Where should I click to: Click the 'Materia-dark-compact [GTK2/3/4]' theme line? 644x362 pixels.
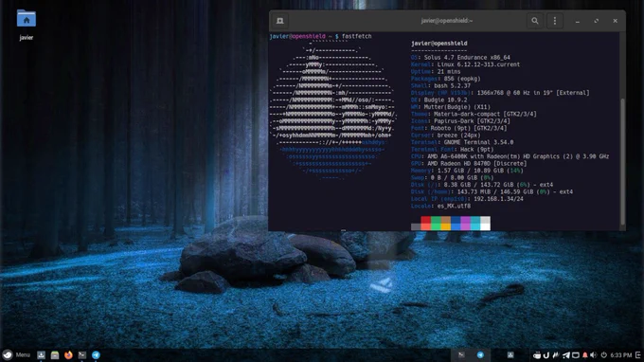point(474,114)
